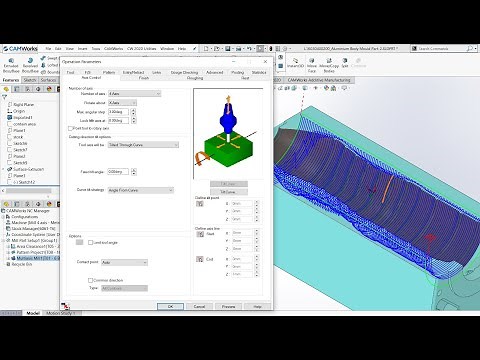Image resolution: width=480 pixels, height=360 pixels.
Task: Click the Swept Boss/Base icon
Action: (43, 58)
